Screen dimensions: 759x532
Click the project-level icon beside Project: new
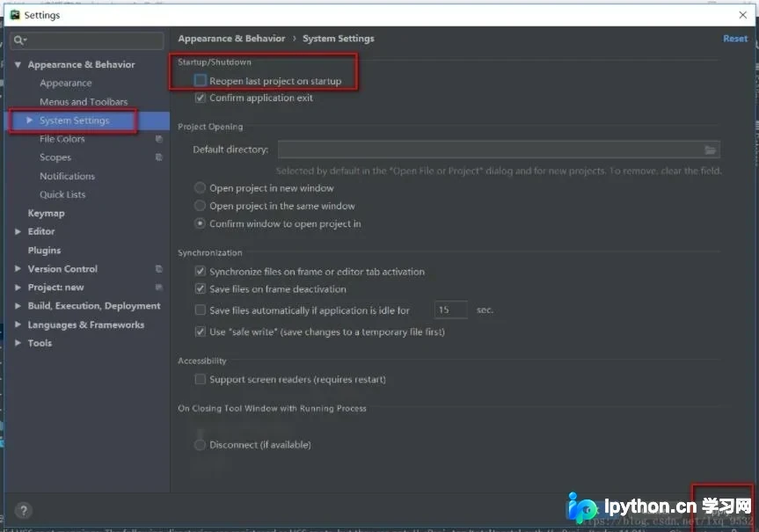pyautogui.click(x=159, y=287)
